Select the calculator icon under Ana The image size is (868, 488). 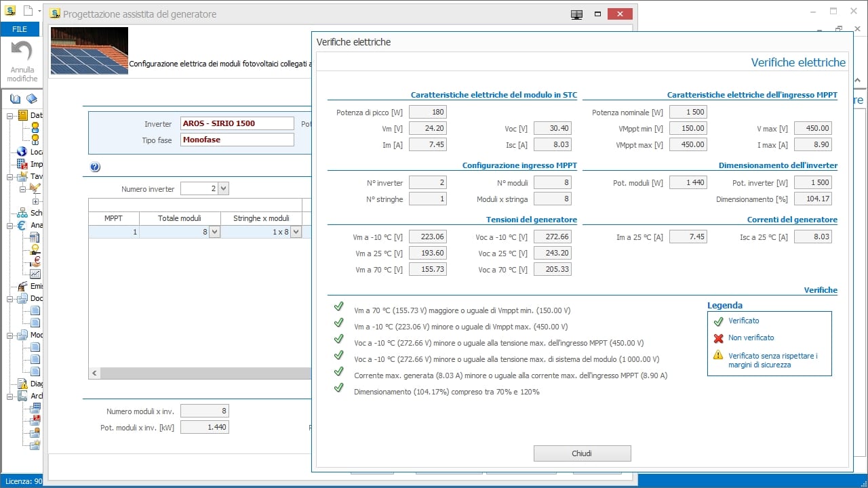[x=35, y=237]
